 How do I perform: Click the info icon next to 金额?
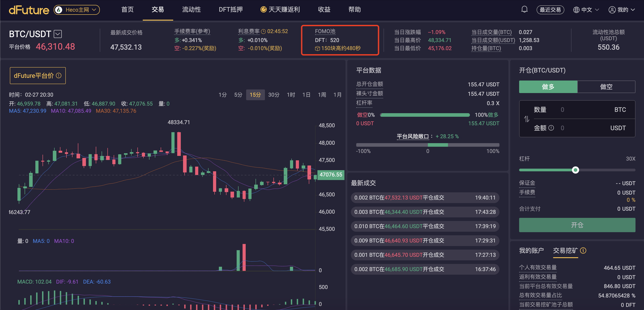551,128
